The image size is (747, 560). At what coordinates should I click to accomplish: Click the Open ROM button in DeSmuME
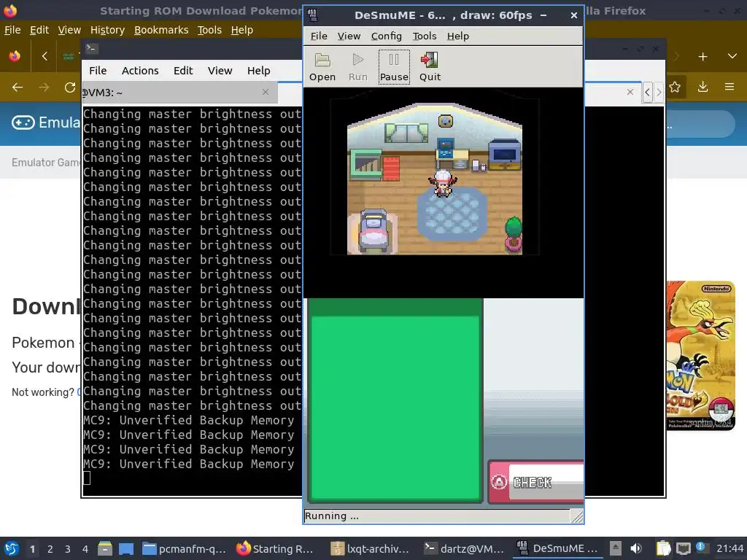(322, 67)
